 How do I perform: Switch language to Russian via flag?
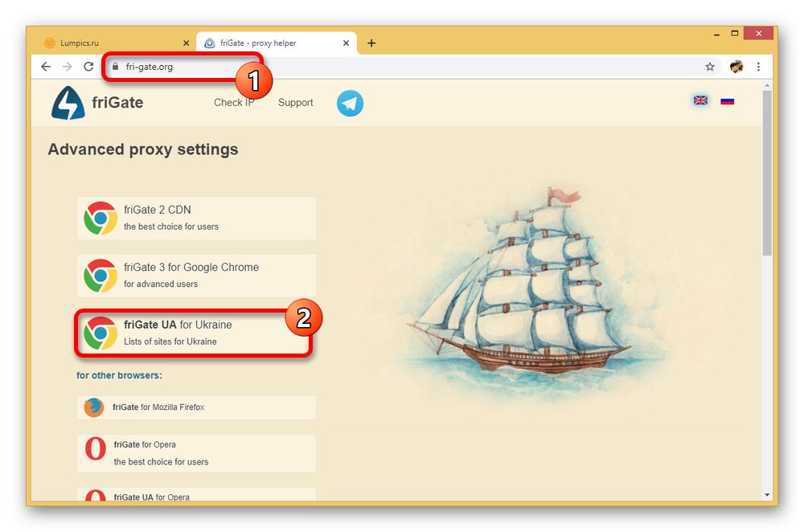(727, 101)
